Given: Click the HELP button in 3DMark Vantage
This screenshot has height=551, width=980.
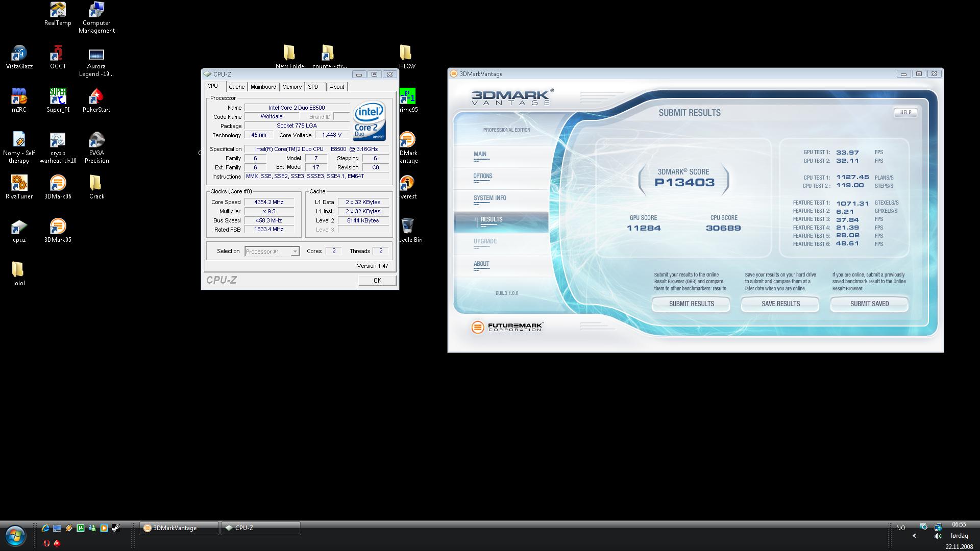Looking at the screenshot, I should (905, 112).
